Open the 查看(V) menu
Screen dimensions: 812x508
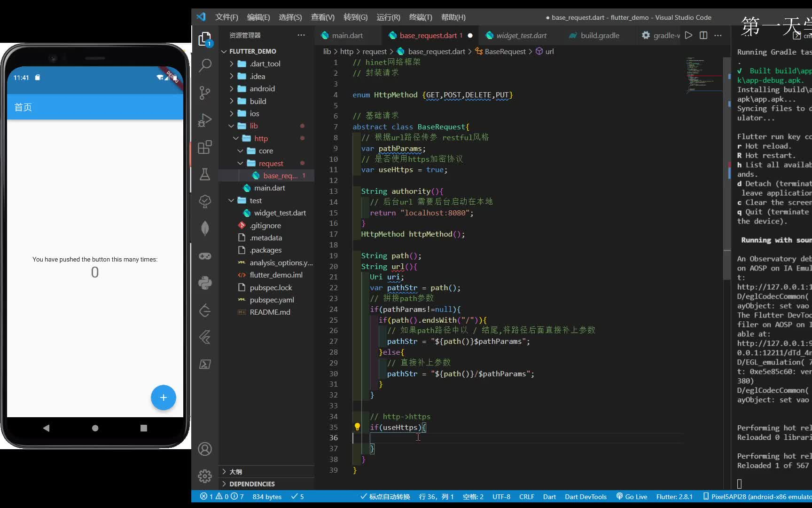[x=323, y=17]
